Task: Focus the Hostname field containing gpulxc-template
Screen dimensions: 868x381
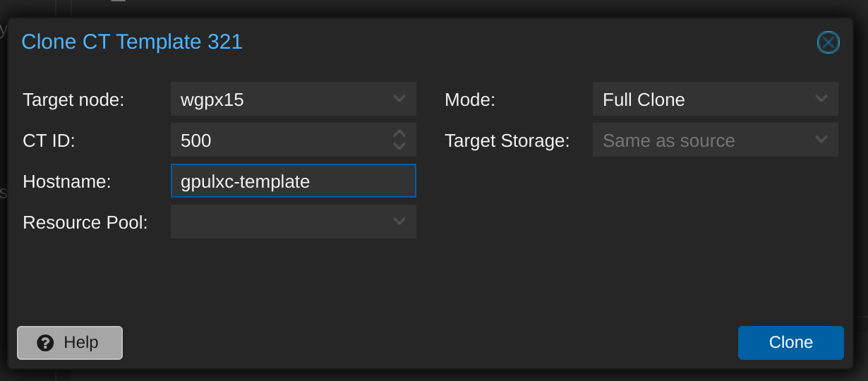Action: coord(294,181)
